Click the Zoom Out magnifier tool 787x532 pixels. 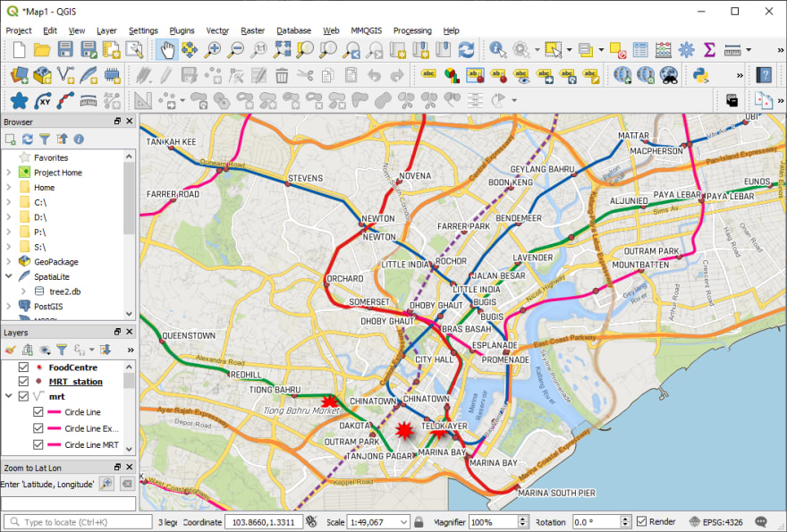coord(236,50)
